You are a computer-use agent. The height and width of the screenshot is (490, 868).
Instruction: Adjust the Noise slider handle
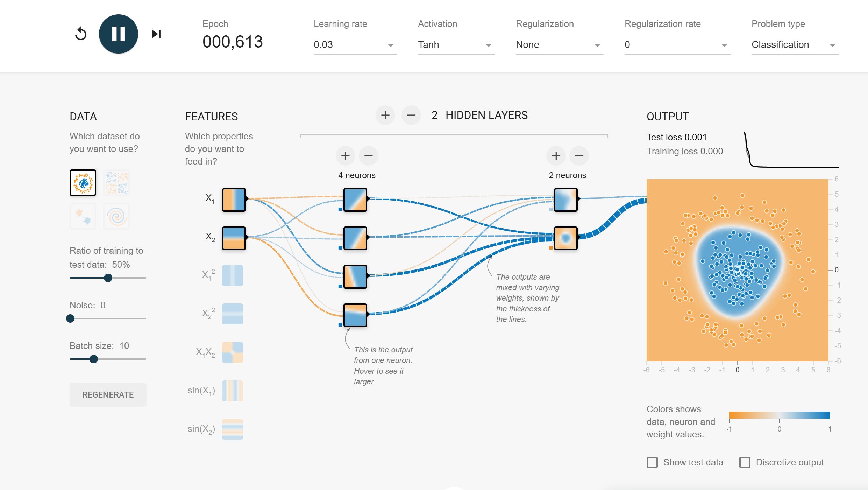70,318
